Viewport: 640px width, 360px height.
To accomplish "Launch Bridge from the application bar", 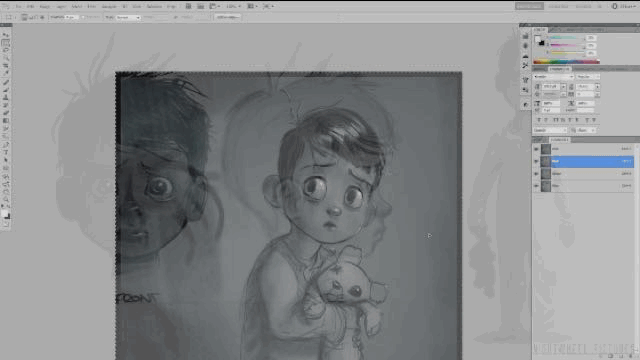I will (188, 6).
